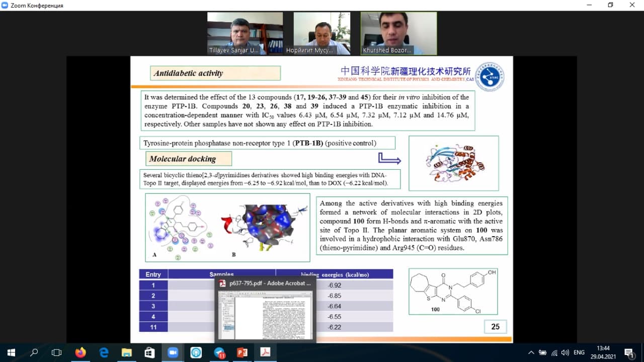Viewport: 644px width, 362px height.
Task: Switch ENG input language indicator
Action: pos(579,352)
